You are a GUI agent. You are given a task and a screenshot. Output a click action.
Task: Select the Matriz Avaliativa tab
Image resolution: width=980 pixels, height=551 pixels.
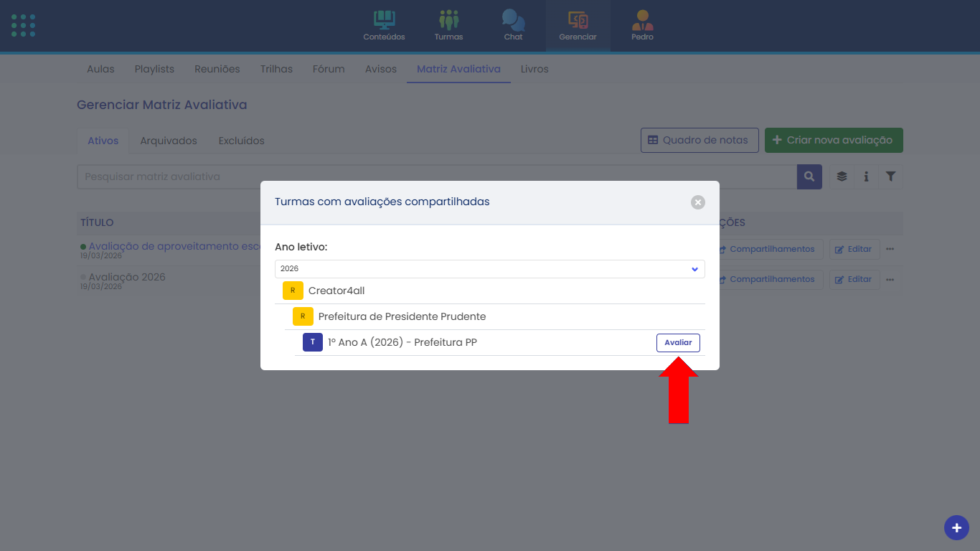(458, 69)
